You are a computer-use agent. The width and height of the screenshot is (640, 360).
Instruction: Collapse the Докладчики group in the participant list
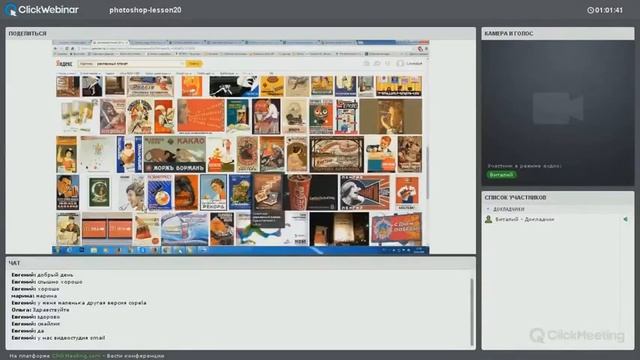488,209
